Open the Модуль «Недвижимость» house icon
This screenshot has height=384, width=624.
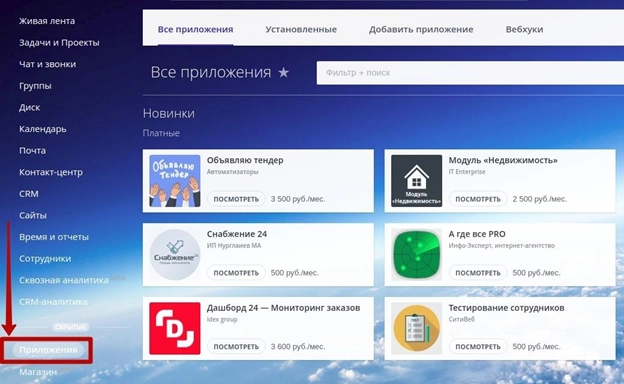pyautogui.click(x=416, y=181)
